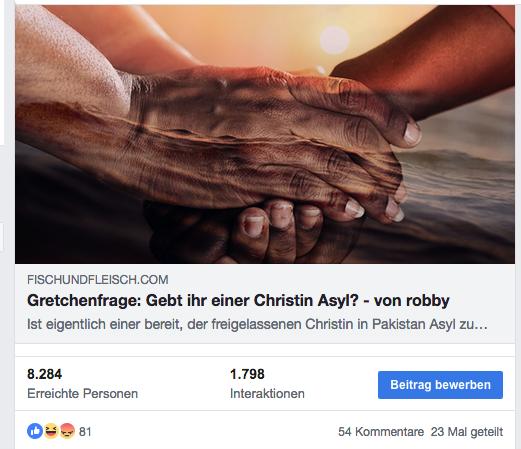521x449 pixels.
Task: Open the 54 Kommentare comments link
Action: point(381,432)
